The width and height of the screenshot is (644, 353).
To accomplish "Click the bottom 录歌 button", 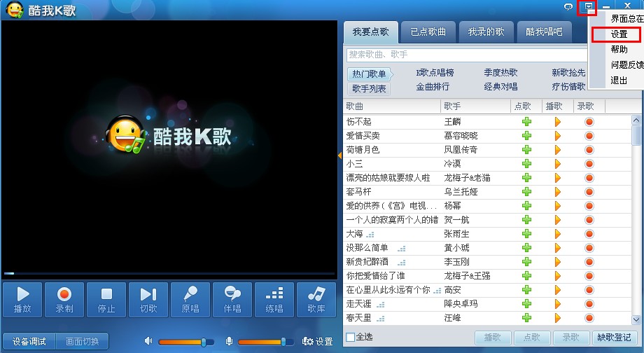I will click(x=571, y=338).
